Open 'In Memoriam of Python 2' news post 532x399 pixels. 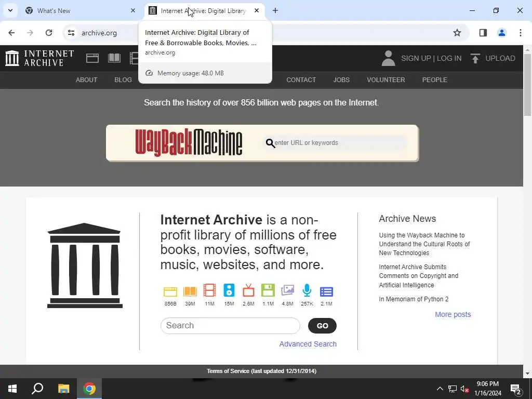click(414, 299)
